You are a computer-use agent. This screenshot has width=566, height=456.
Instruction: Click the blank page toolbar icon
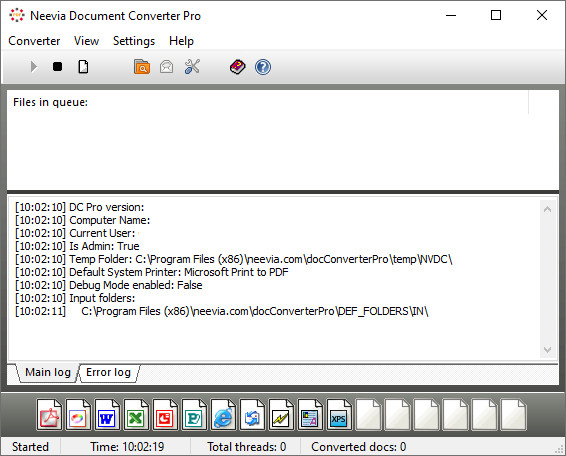coord(83,67)
